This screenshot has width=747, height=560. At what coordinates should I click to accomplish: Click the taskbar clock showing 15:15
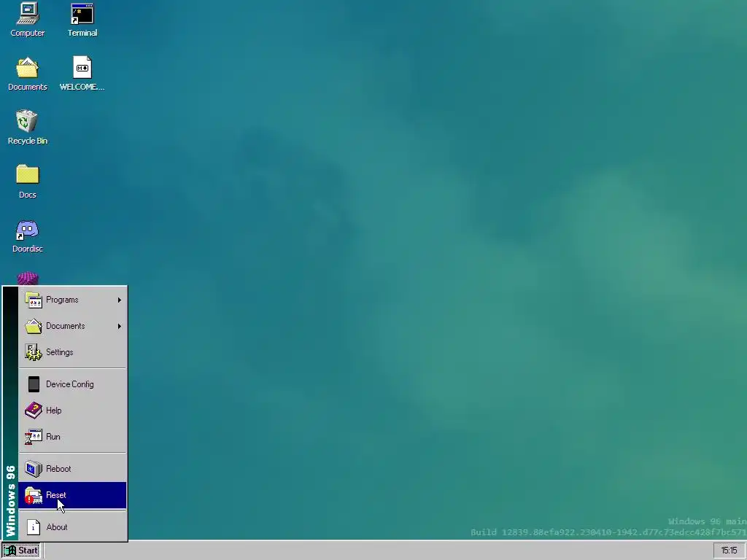click(x=729, y=551)
